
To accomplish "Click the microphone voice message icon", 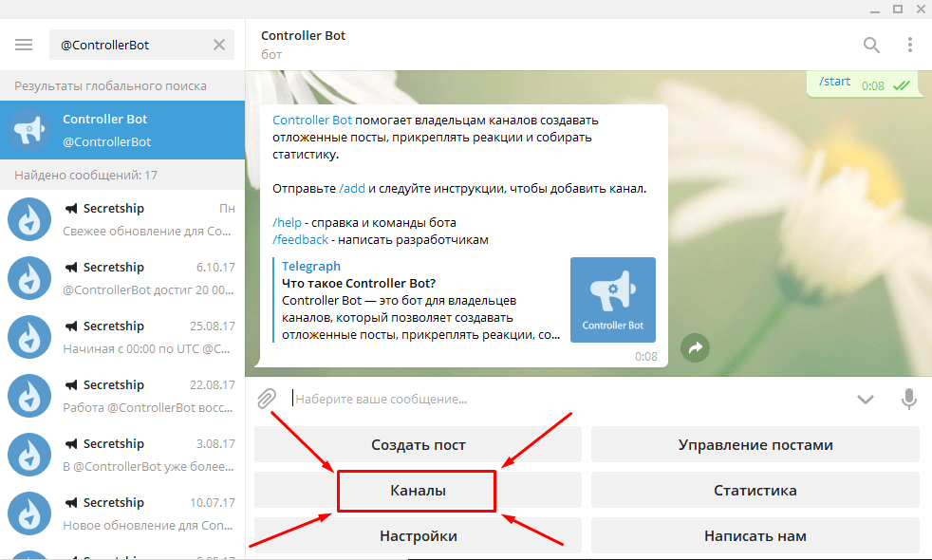I will (x=909, y=399).
